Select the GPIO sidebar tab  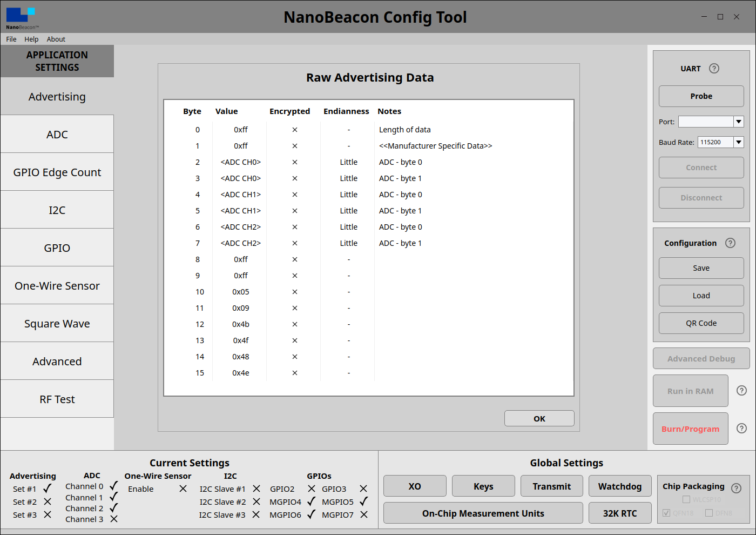57,248
